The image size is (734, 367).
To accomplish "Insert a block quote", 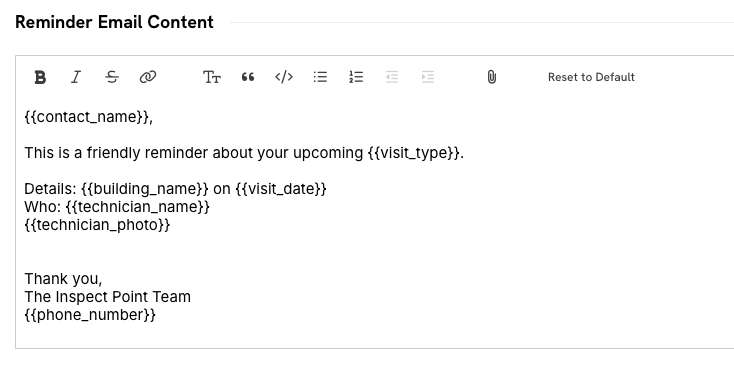I will point(248,77).
